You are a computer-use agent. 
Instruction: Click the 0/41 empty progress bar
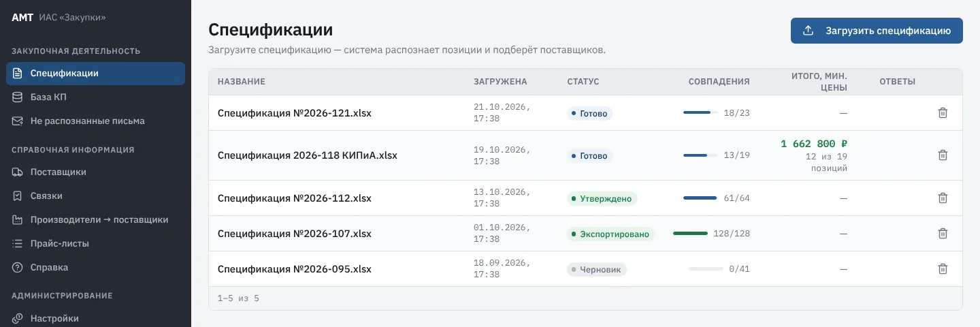pyautogui.click(x=706, y=269)
